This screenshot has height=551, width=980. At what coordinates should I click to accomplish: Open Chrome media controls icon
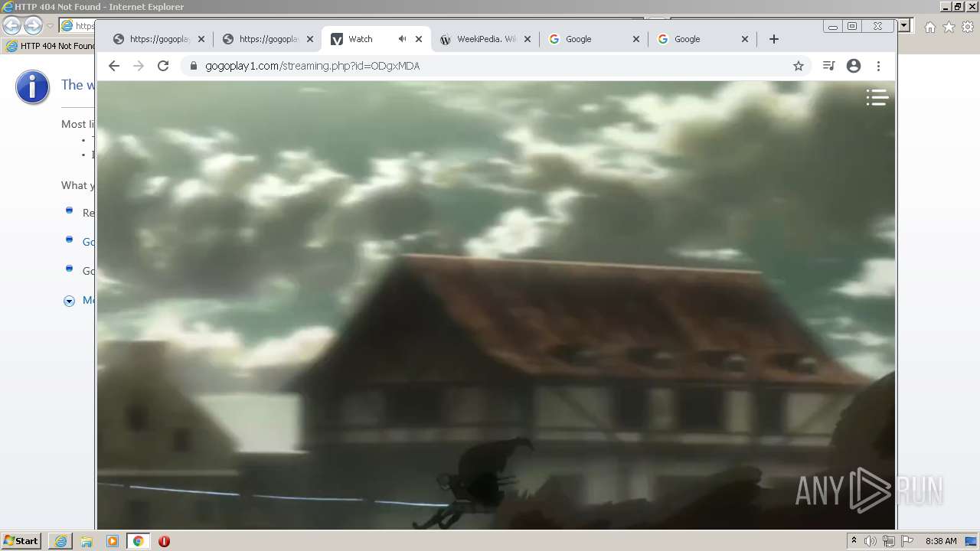[x=828, y=66]
